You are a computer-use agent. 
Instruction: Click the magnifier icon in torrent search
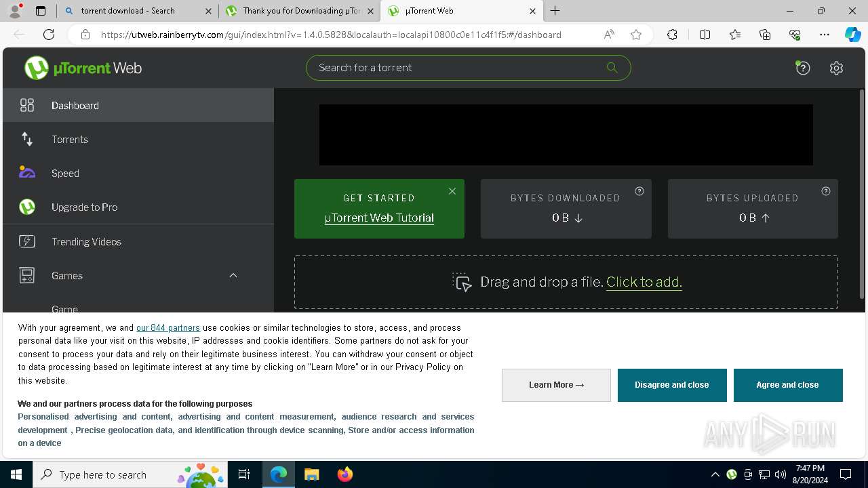[x=612, y=67]
